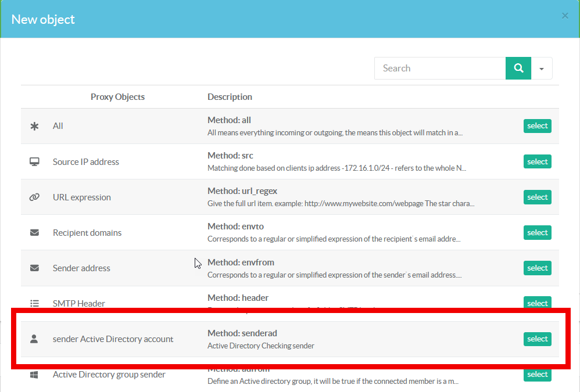The height and width of the screenshot is (392, 580).
Task: Select the All proxy object
Action: (537, 126)
